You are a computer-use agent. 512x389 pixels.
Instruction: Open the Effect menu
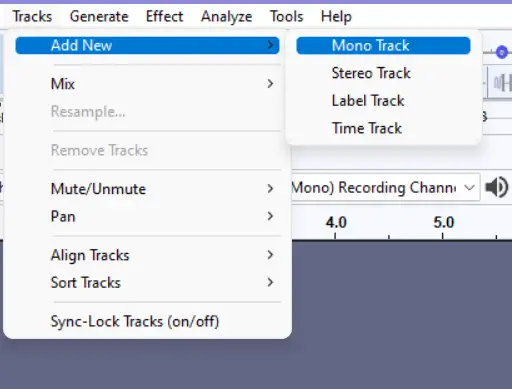[x=164, y=16]
